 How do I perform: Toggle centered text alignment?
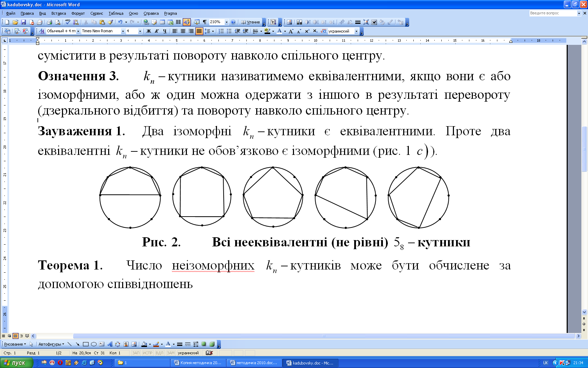click(183, 31)
